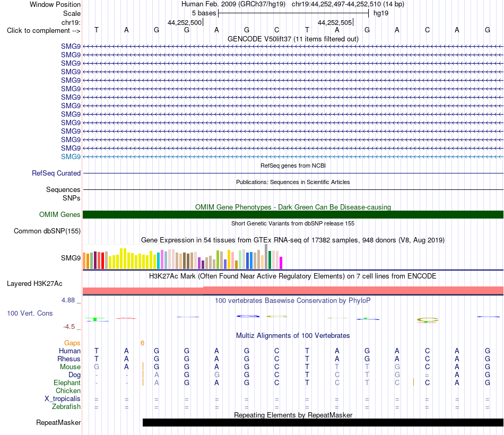Click the 4.88 upper axis value
This screenshot has height=435, width=504.
(x=68, y=300)
